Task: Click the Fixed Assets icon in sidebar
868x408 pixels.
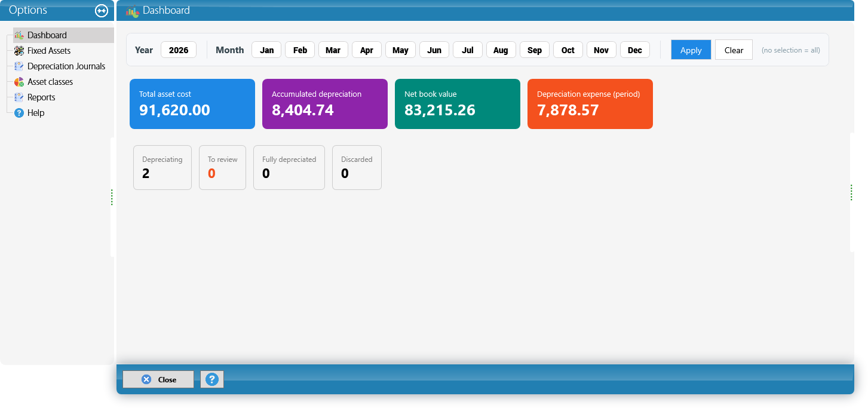Action: pyautogui.click(x=19, y=51)
